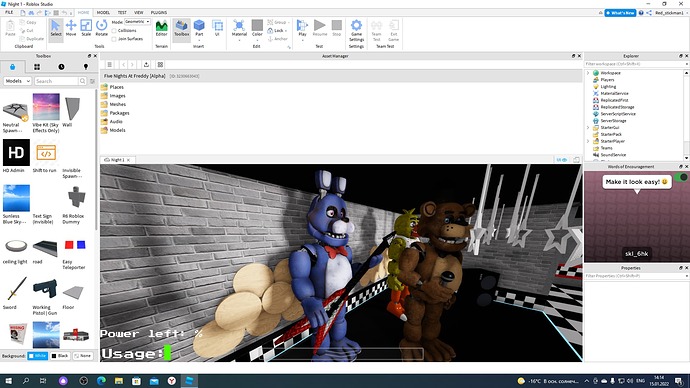Click Asset Manager hamburger menu icon

pos(110,65)
